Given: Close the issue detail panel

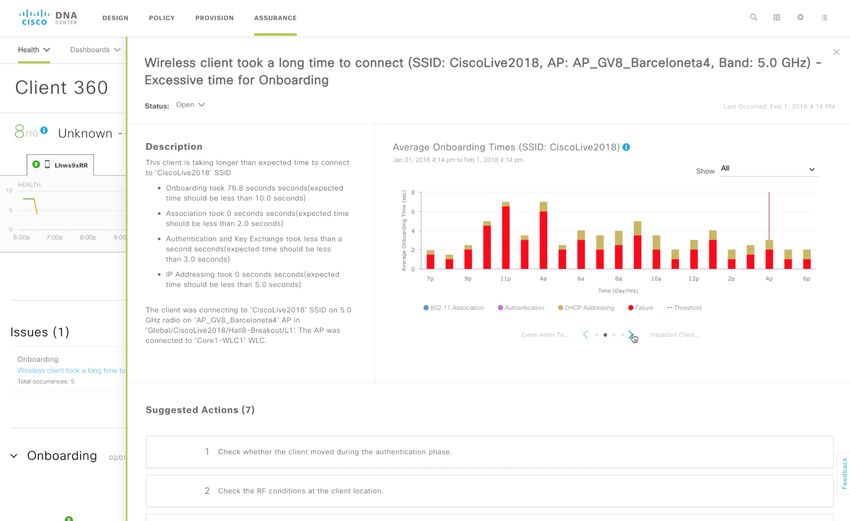Looking at the screenshot, I should pyautogui.click(x=836, y=52).
